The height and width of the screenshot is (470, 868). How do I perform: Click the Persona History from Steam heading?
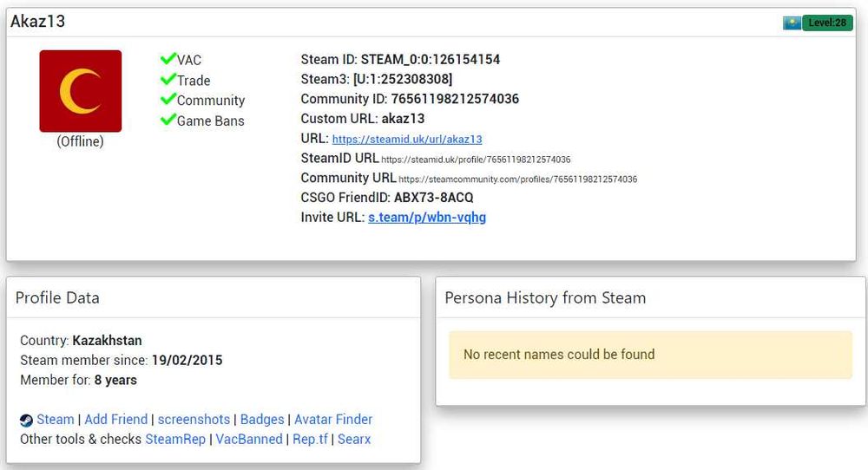[545, 297]
